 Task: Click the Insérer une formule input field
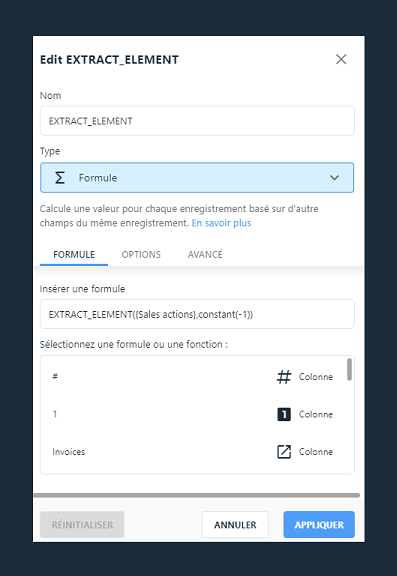tap(197, 314)
